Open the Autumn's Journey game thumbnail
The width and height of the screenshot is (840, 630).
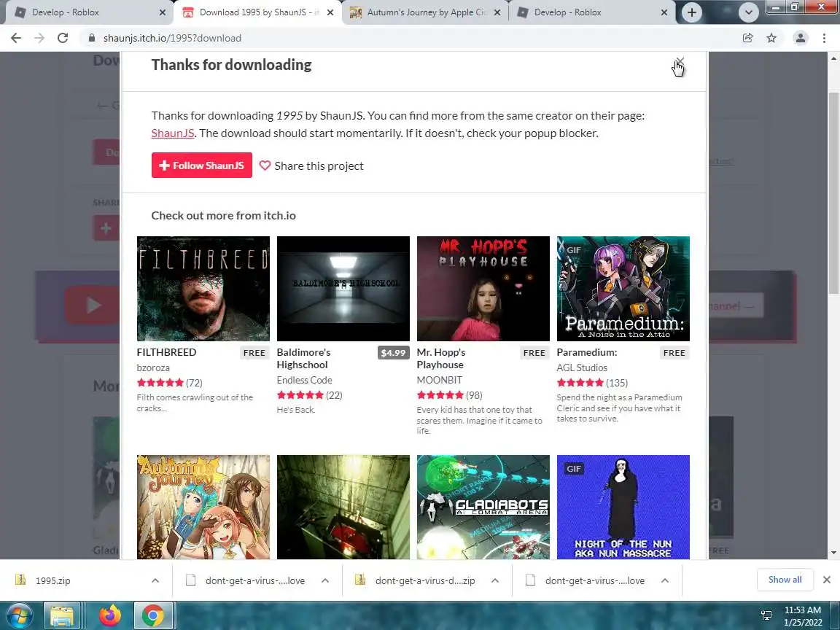tap(203, 507)
